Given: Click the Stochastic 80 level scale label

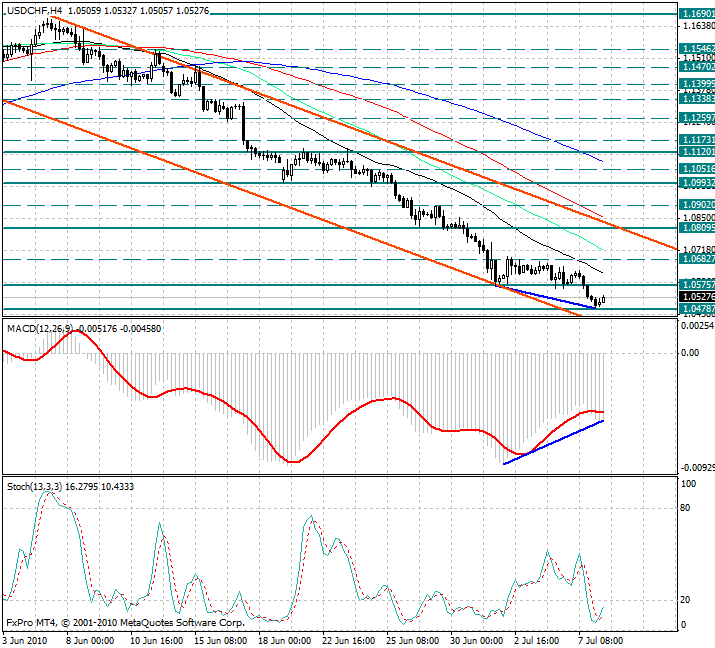Looking at the screenshot, I should point(687,508).
